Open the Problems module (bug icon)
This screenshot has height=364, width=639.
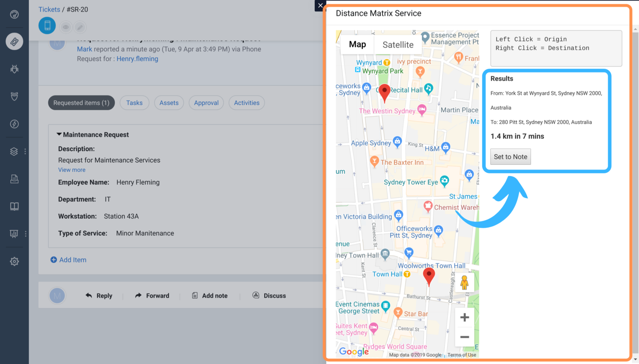click(14, 69)
